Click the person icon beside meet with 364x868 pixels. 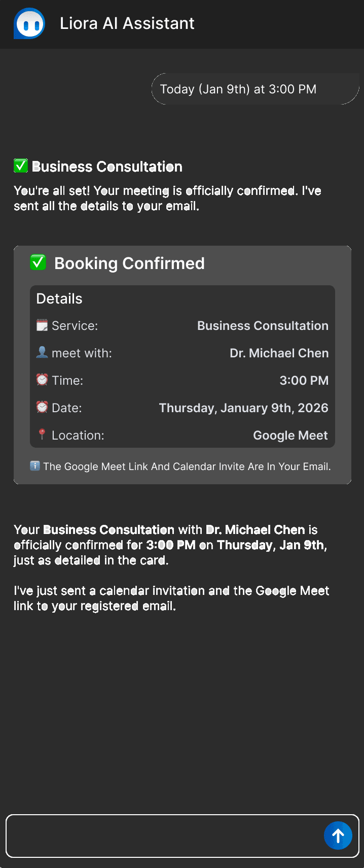(x=42, y=353)
